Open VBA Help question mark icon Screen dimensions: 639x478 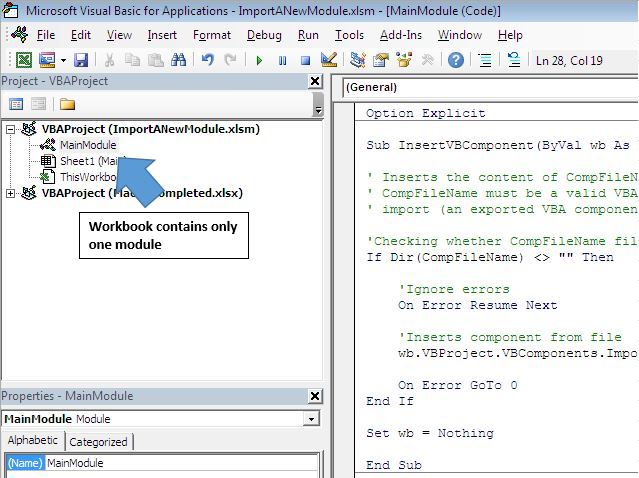point(456,60)
